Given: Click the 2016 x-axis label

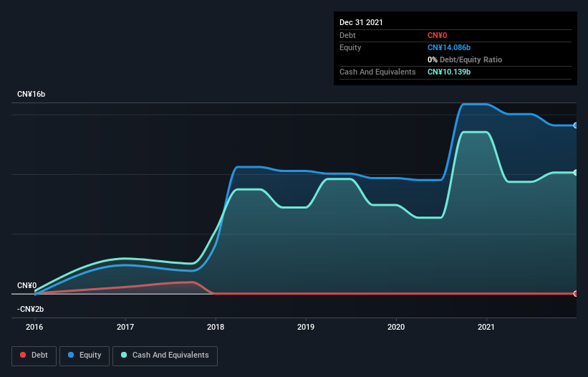Looking at the screenshot, I should (x=34, y=327).
